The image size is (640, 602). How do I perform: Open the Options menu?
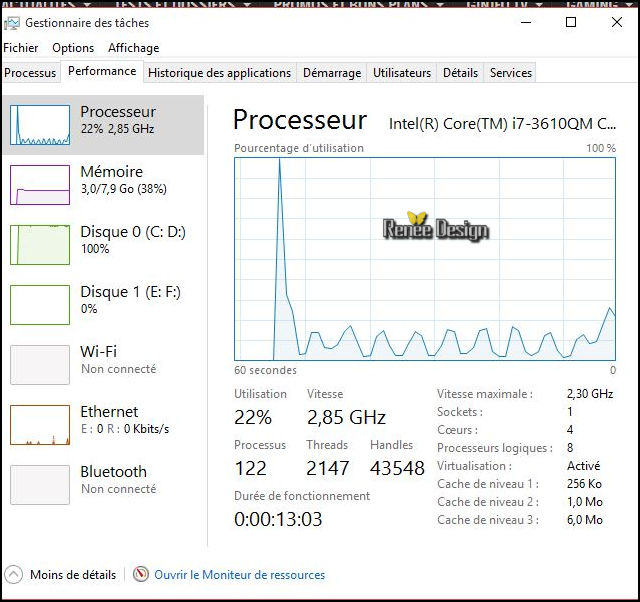[73, 48]
